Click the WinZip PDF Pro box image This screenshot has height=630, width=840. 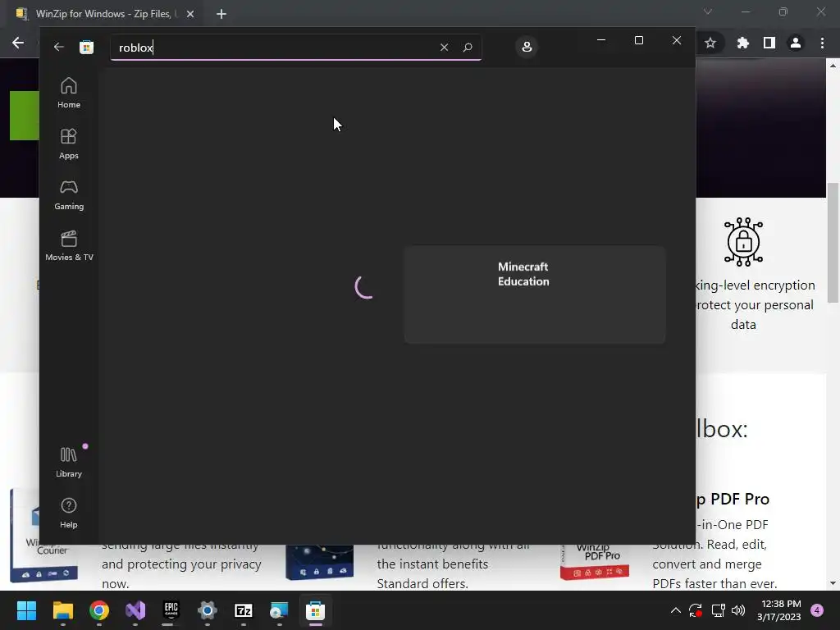click(595, 562)
